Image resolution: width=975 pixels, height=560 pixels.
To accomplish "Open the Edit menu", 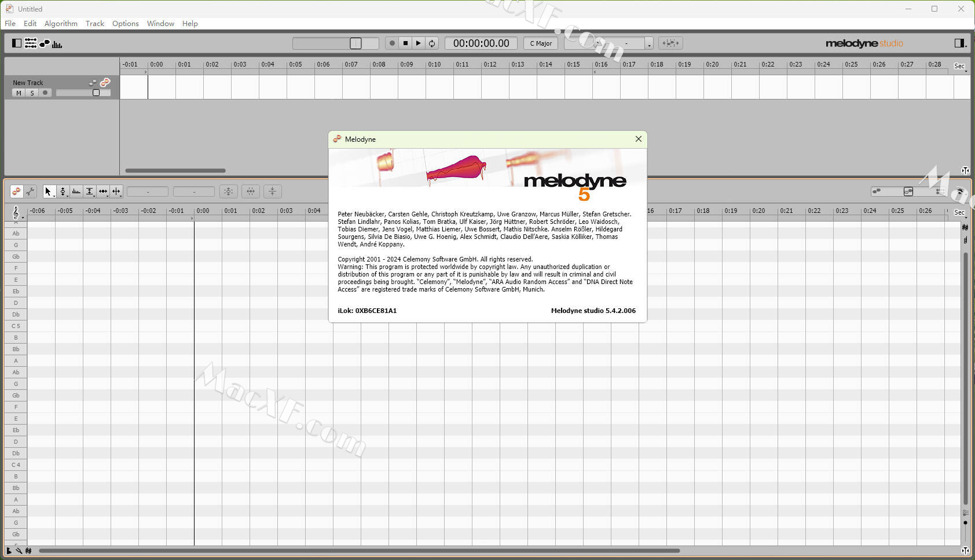I will pos(30,24).
